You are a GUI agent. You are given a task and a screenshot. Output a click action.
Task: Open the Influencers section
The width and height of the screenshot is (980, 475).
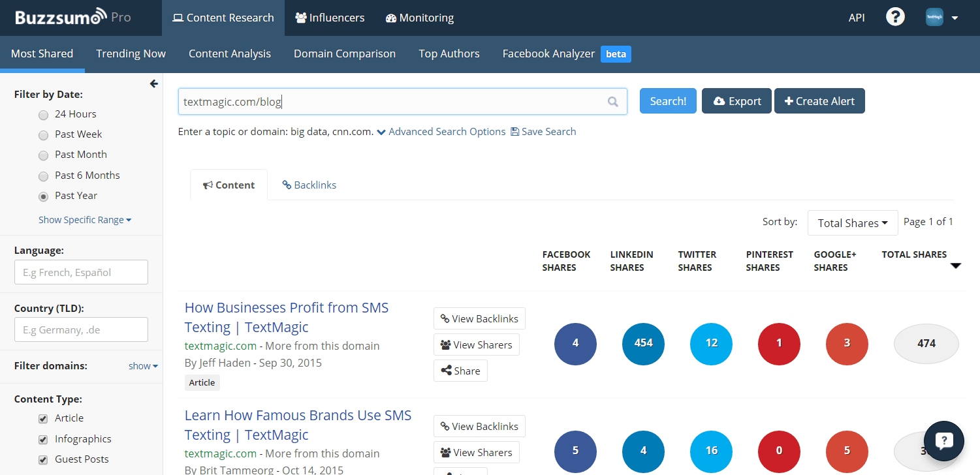click(x=330, y=18)
